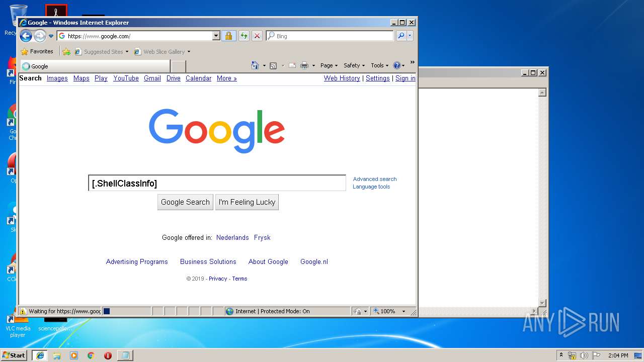This screenshot has width=644, height=362.
Task: Click the Help question mark icon
Action: click(x=396, y=65)
